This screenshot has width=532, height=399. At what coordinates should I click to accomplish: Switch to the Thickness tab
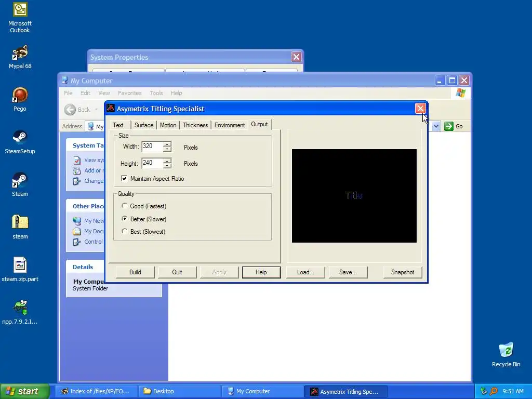[195, 125]
